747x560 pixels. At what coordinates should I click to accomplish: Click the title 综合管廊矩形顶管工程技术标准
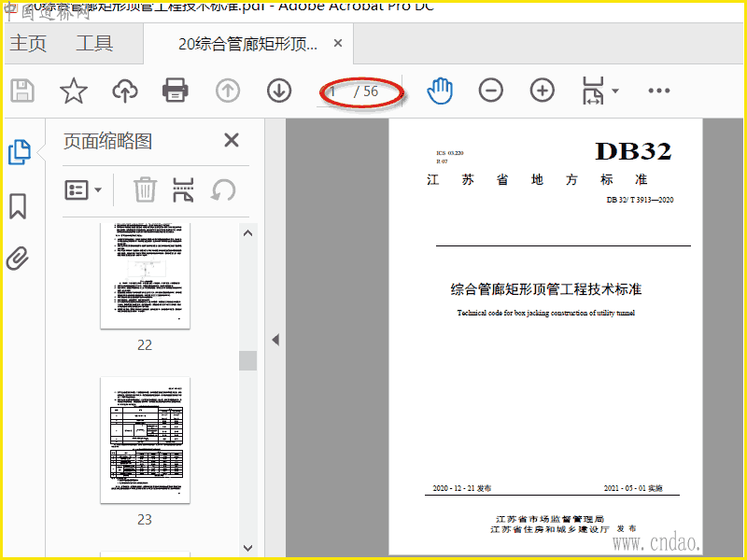click(546, 289)
